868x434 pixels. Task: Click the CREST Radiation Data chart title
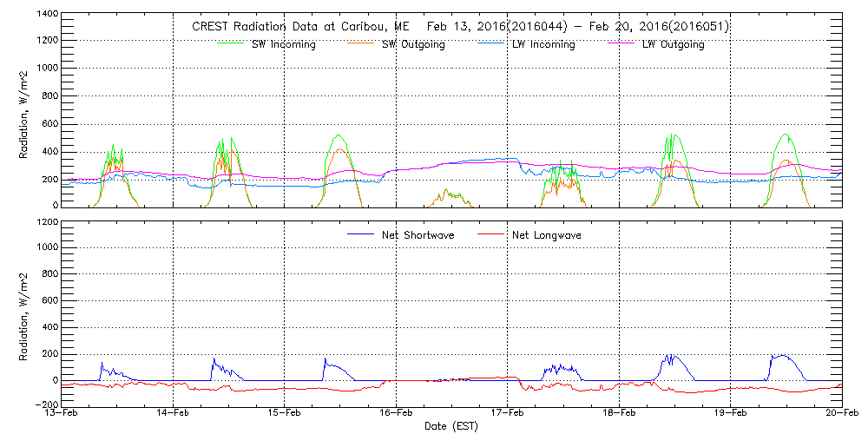(460, 27)
